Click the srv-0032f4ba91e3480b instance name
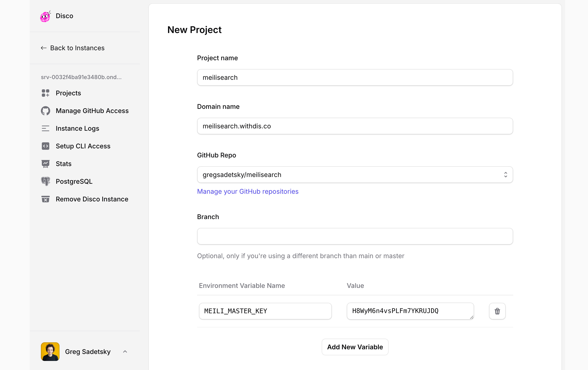The height and width of the screenshot is (370, 588). (81, 77)
